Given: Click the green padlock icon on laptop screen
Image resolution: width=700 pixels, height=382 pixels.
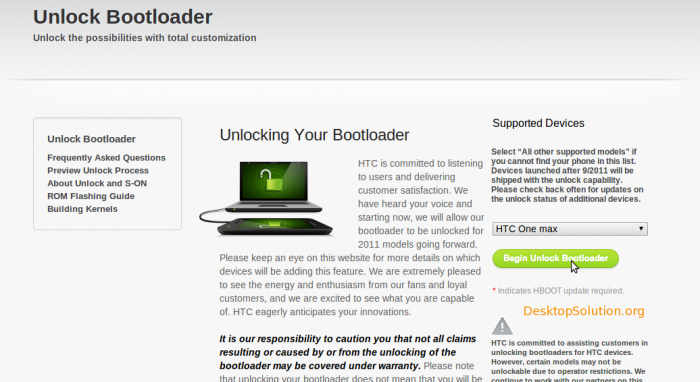Looking at the screenshot, I should tap(267, 179).
